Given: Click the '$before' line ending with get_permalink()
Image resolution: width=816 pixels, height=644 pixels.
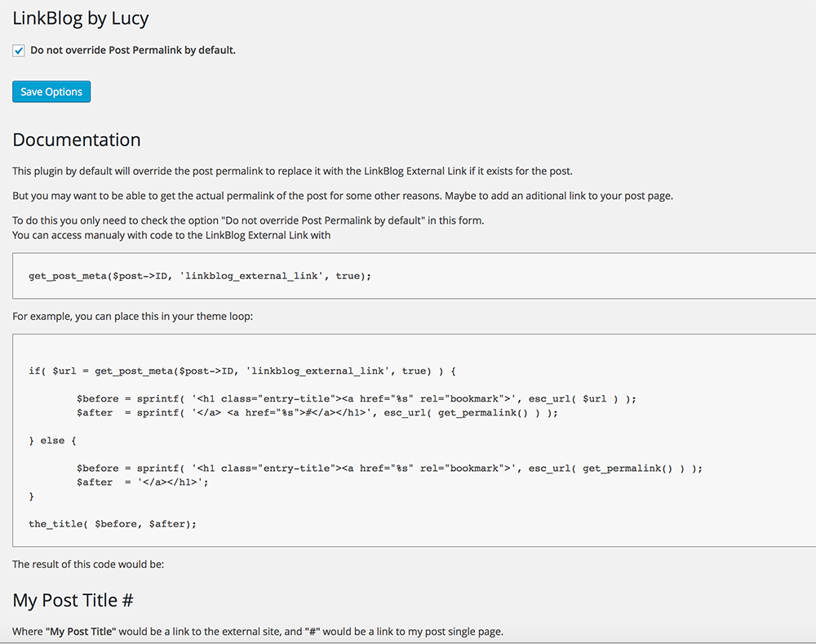Looking at the screenshot, I should pyautogui.click(x=389, y=469).
